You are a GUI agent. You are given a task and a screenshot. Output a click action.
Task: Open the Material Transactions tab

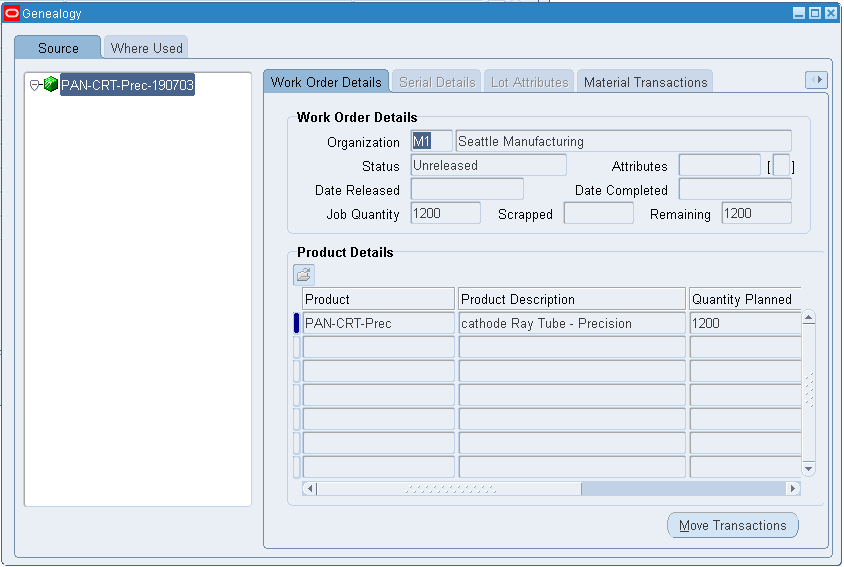(x=645, y=82)
